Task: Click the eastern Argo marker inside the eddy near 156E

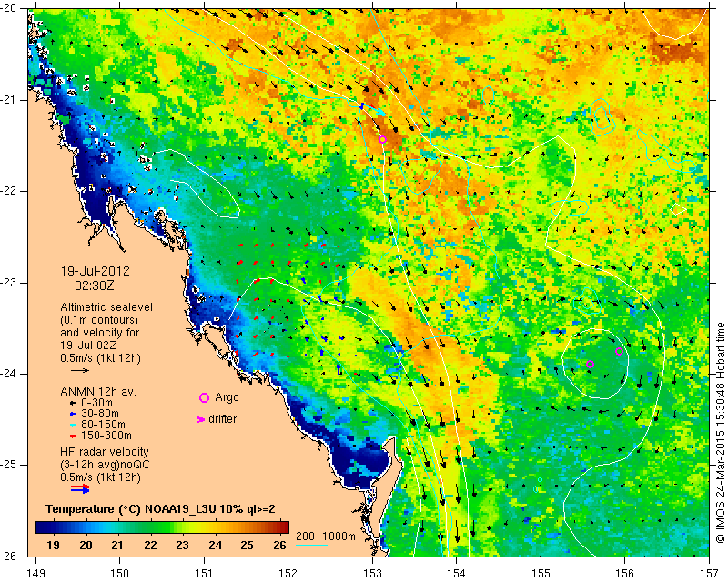Action: (x=619, y=351)
